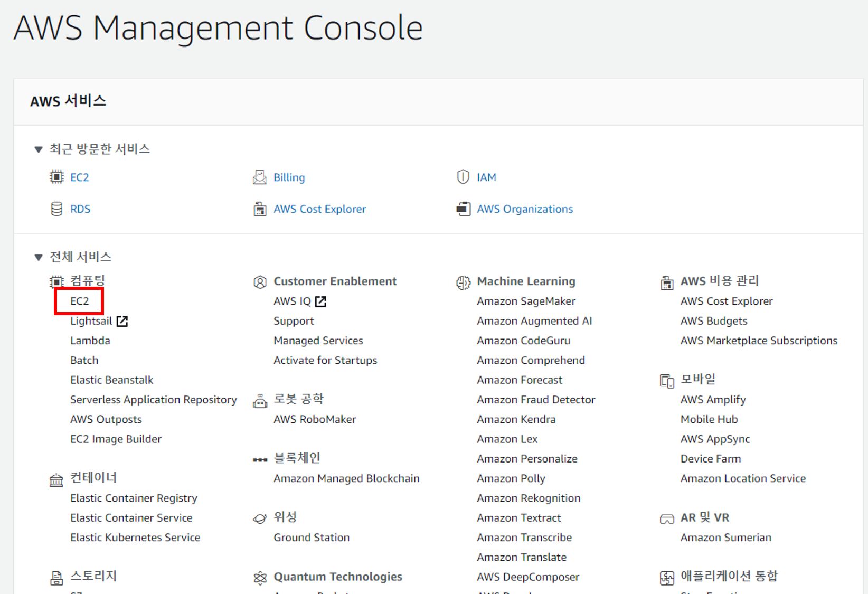Open Managed Services
This screenshot has height=594, width=868.
[318, 341]
